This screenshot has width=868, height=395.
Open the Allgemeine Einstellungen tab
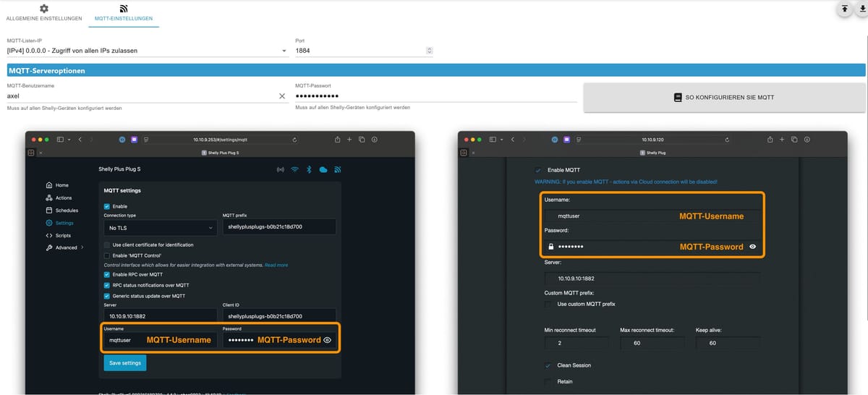pyautogui.click(x=43, y=13)
